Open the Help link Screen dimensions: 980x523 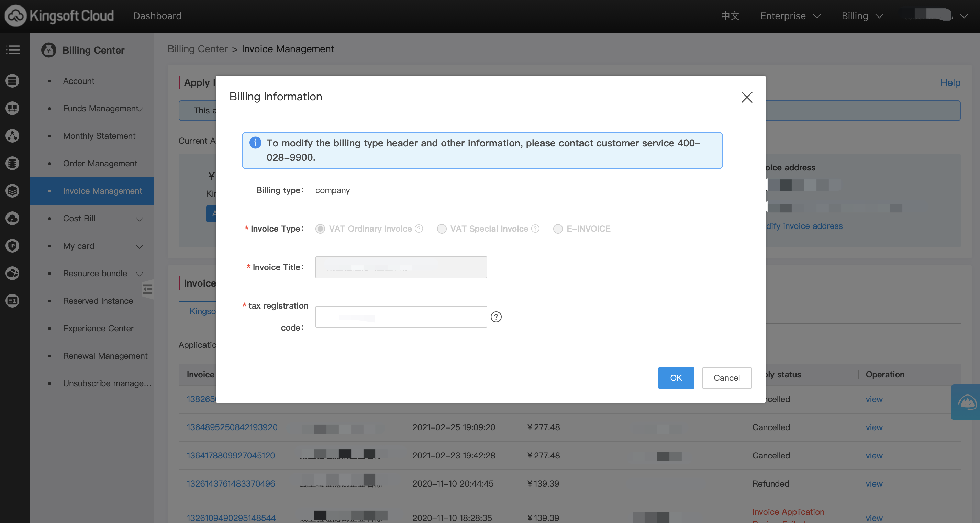pyautogui.click(x=950, y=82)
